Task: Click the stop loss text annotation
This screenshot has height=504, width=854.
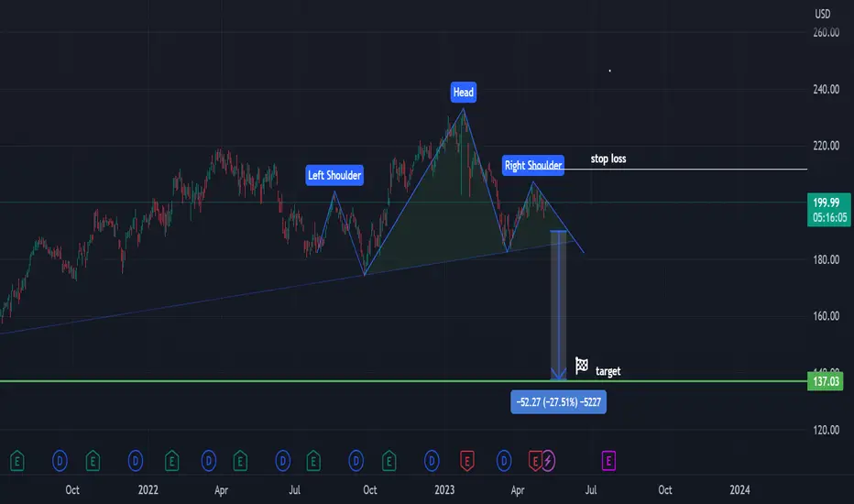Action: point(608,159)
